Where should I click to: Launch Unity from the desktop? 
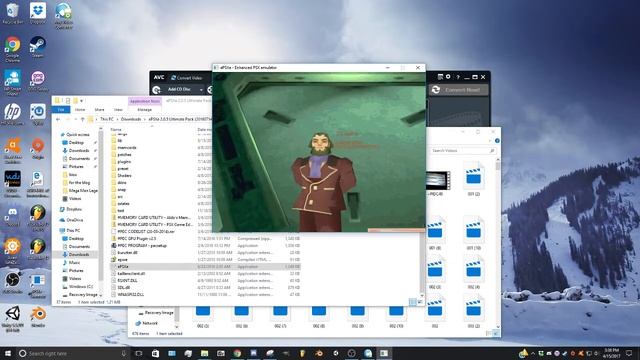pyautogui.click(x=12, y=318)
